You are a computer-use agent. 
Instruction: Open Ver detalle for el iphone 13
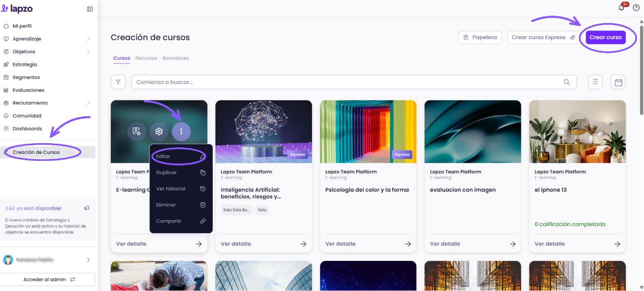(x=577, y=244)
